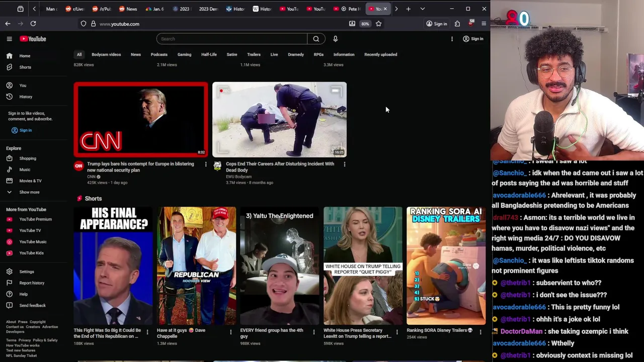This screenshot has height=362, width=644.
Task: Open more options for Cops End Careers video
Action: [x=344, y=164]
